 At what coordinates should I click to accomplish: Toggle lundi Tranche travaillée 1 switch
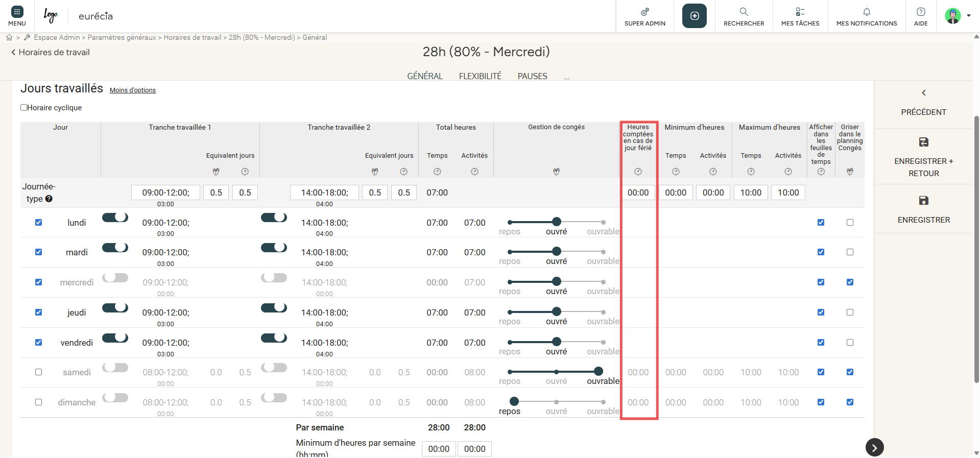[115, 218]
